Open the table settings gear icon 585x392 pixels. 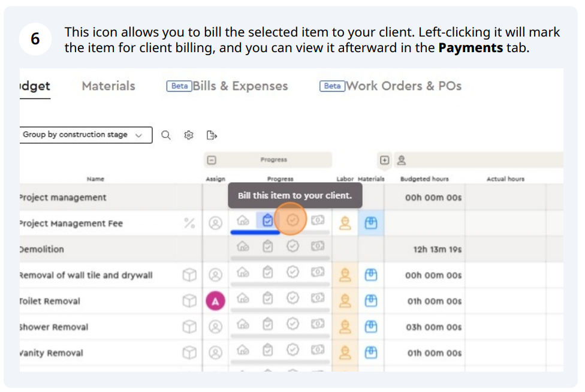point(189,135)
